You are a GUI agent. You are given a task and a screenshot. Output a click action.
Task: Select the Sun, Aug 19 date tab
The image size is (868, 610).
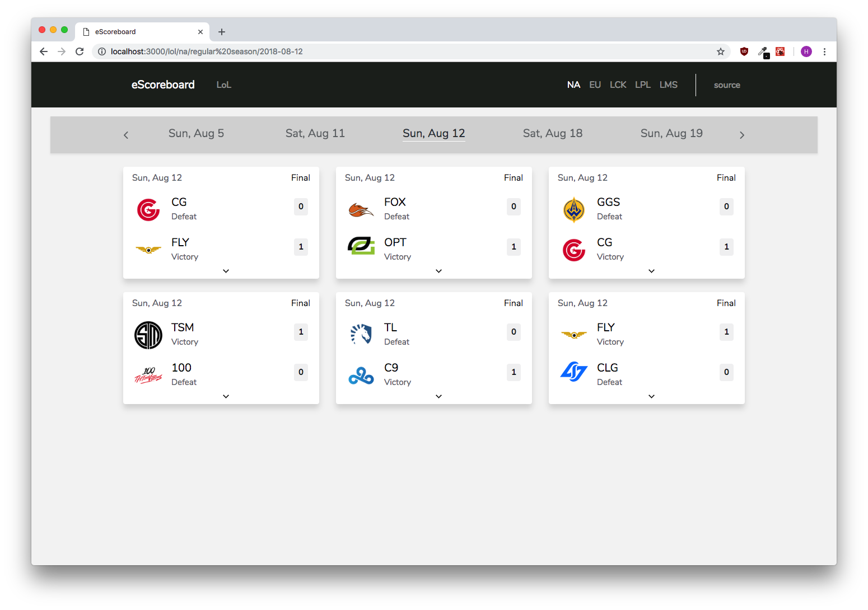pyautogui.click(x=671, y=133)
